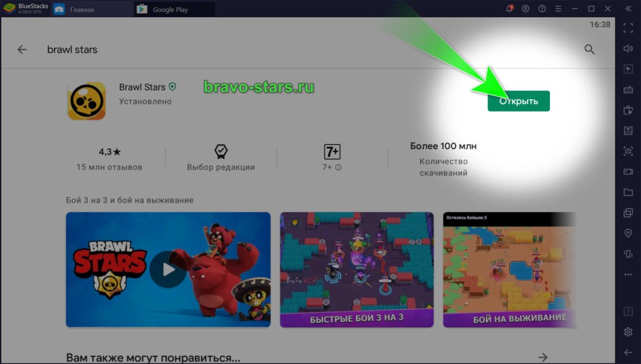Open the multi-instance manager icon
The height and width of the screenshot is (364, 641).
coord(628,213)
